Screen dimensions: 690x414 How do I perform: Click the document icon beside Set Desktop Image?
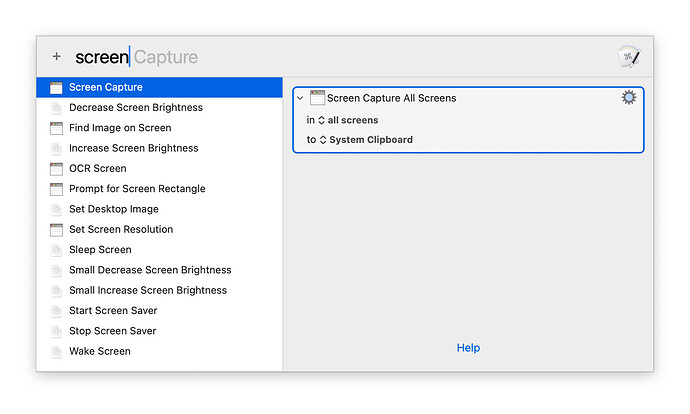(x=57, y=210)
